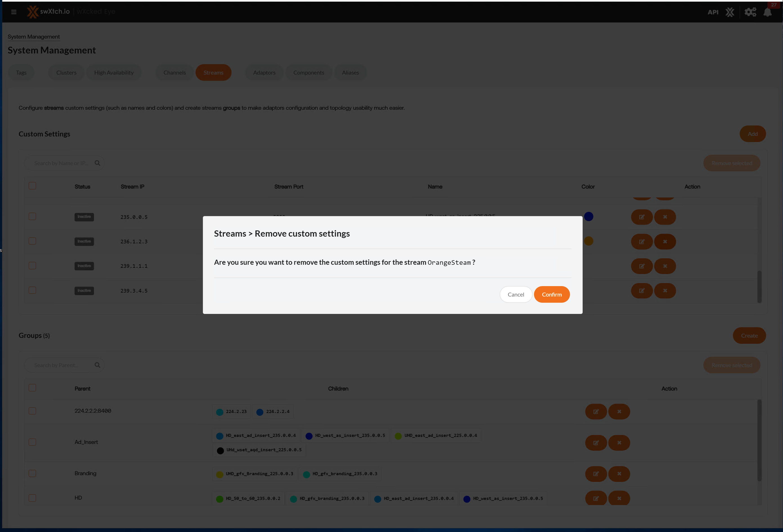Click the blue color swatch for 235.0.0.5
The image size is (783, 532).
click(588, 216)
